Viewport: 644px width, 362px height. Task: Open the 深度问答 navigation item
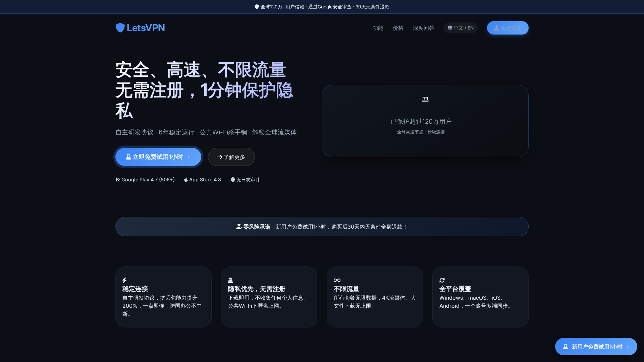(423, 28)
